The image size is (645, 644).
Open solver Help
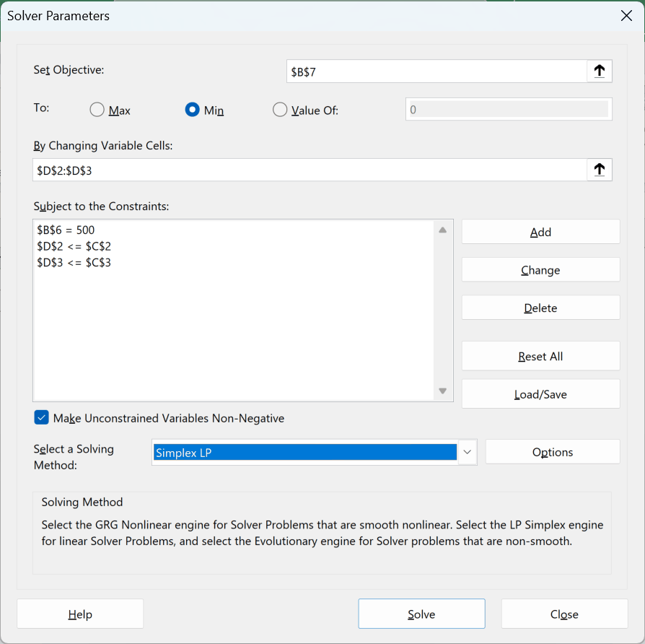pyautogui.click(x=80, y=614)
